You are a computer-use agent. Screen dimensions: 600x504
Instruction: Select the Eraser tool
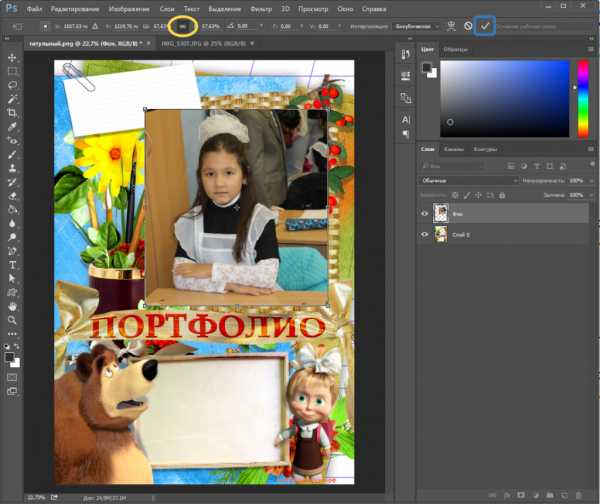(12, 196)
